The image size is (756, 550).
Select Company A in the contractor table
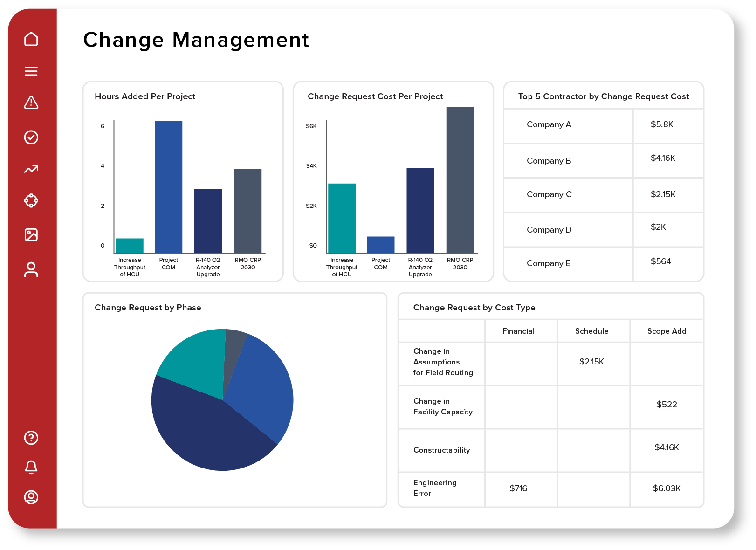[x=549, y=124]
